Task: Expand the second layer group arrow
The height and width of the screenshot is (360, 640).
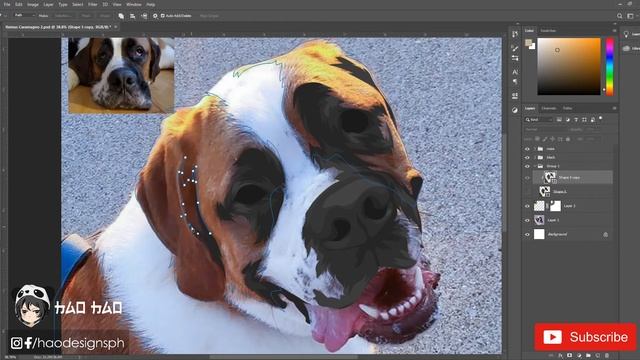Action: (535, 158)
